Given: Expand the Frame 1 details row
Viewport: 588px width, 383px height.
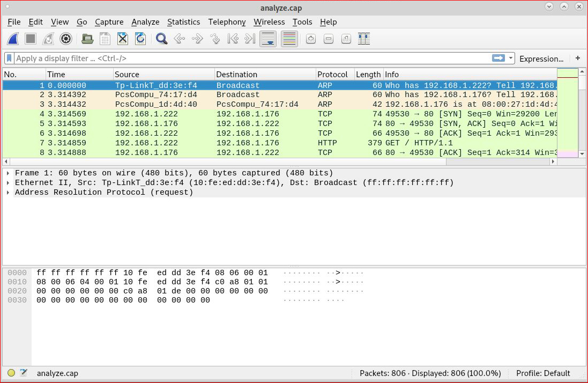Looking at the screenshot, I should pos(8,173).
